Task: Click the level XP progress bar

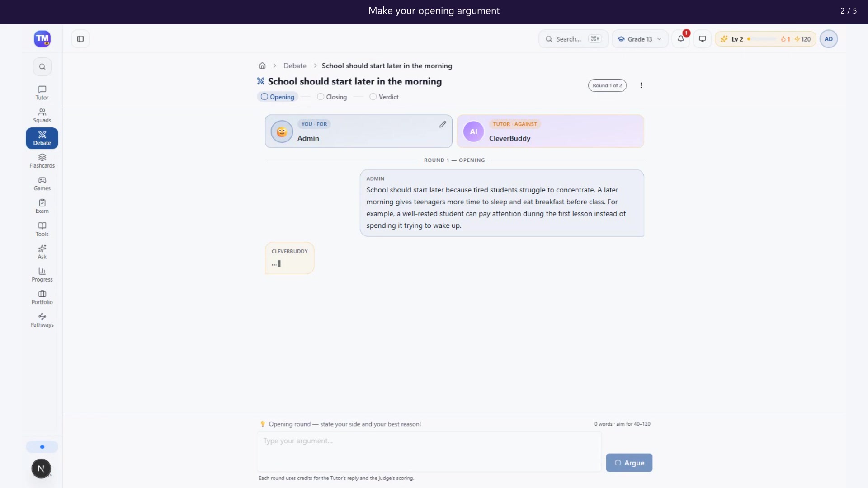Action: point(762,39)
